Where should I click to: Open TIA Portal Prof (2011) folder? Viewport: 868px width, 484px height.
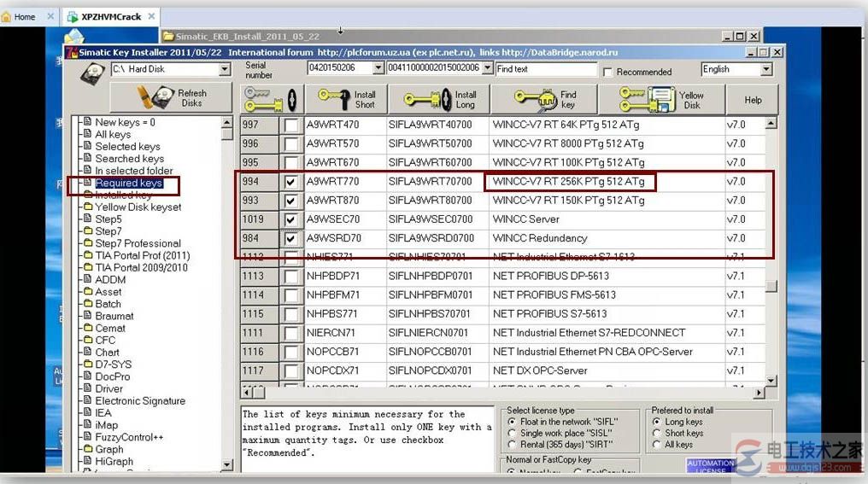[143, 255]
